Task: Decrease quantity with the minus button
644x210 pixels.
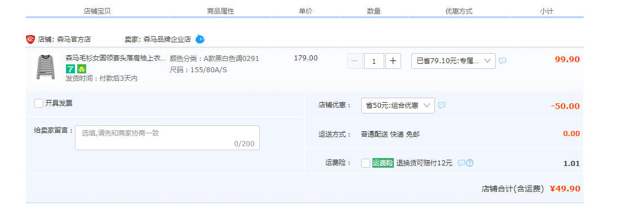Action: click(355, 61)
